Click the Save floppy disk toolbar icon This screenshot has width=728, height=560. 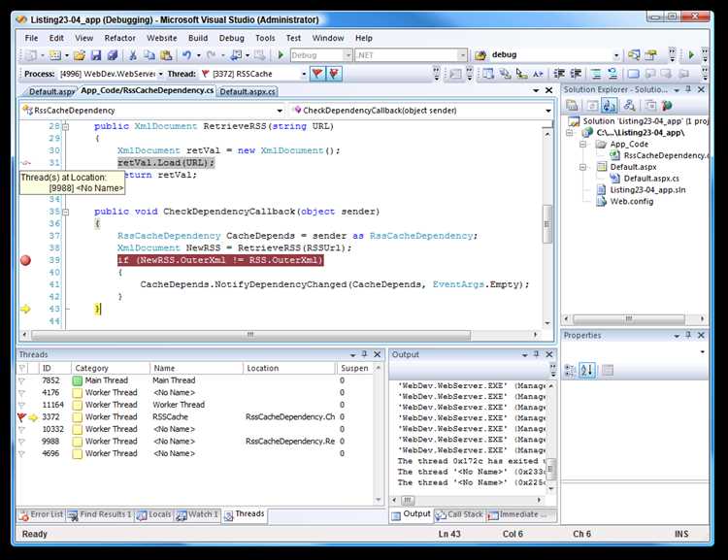(x=96, y=55)
